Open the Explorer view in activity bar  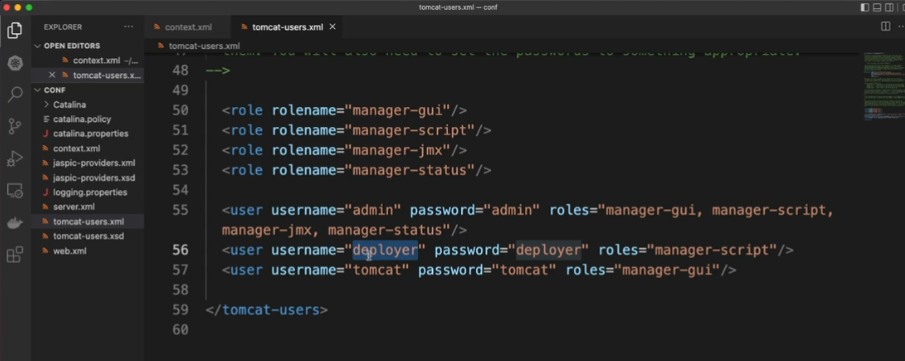[x=15, y=30]
